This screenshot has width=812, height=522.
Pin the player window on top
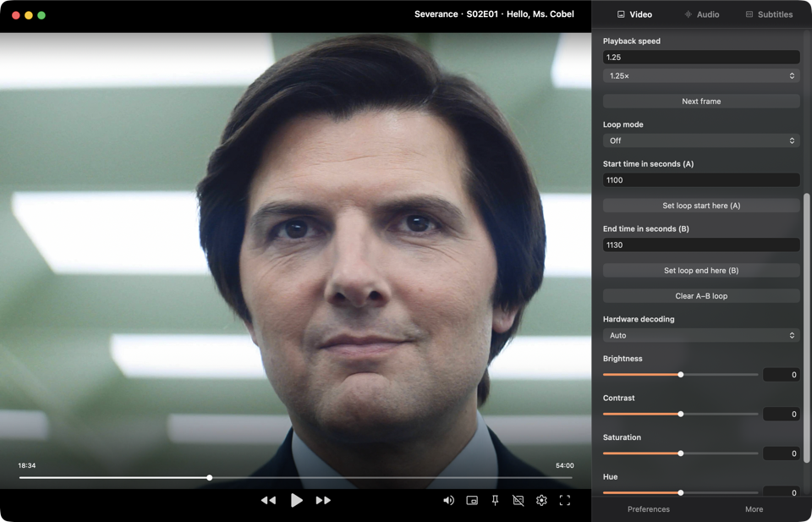[x=495, y=500]
